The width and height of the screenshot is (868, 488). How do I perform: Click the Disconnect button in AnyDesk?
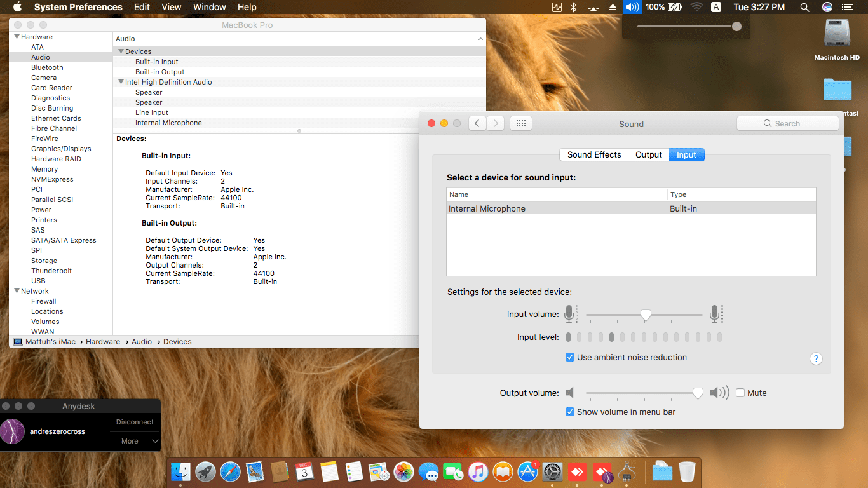pos(135,421)
